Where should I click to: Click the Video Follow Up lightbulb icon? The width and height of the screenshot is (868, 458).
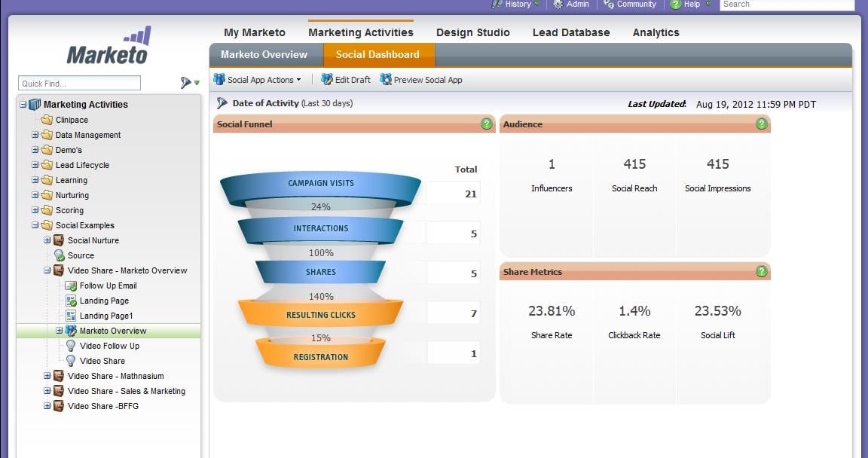coord(71,346)
